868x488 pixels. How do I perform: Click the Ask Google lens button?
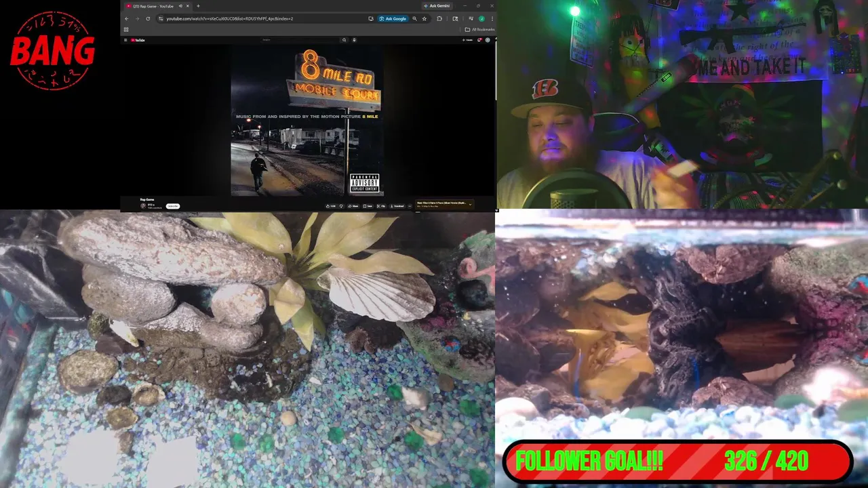pos(393,19)
